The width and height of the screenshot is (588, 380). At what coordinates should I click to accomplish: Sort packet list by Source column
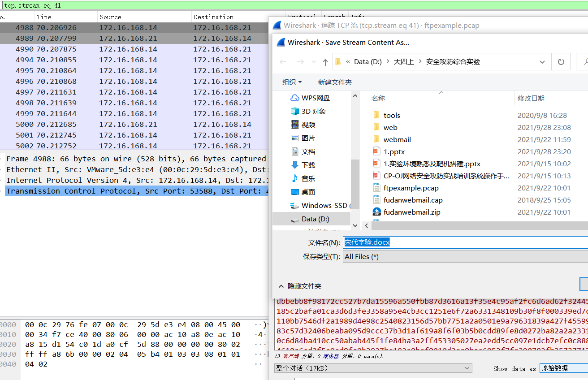144,17
